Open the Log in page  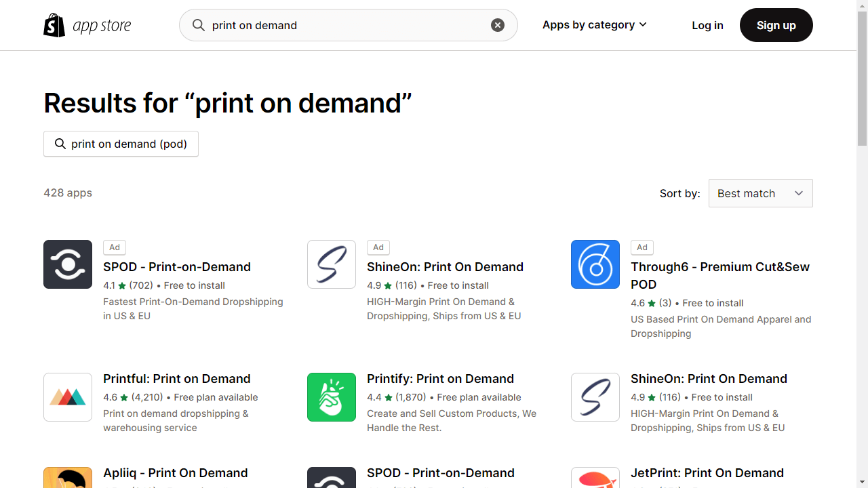click(707, 25)
